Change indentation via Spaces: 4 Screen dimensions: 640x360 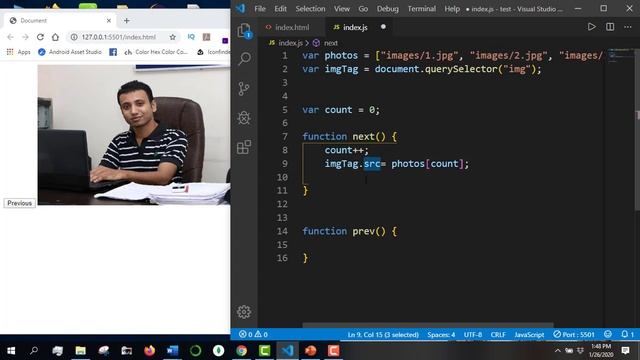click(x=441, y=334)
